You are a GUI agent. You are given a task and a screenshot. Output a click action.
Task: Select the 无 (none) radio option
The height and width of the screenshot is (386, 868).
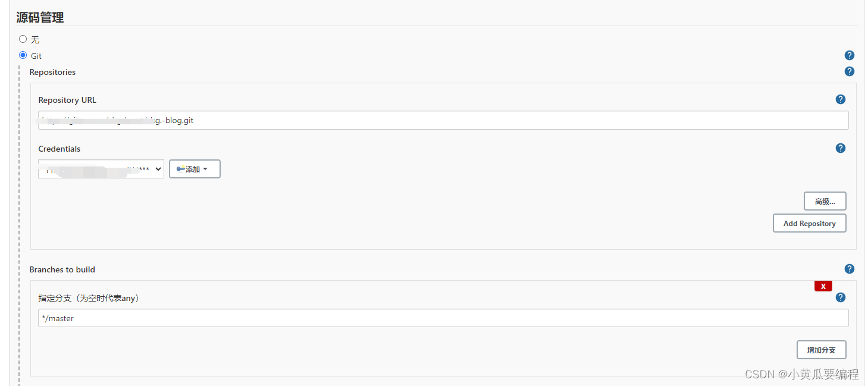[23, 39]
